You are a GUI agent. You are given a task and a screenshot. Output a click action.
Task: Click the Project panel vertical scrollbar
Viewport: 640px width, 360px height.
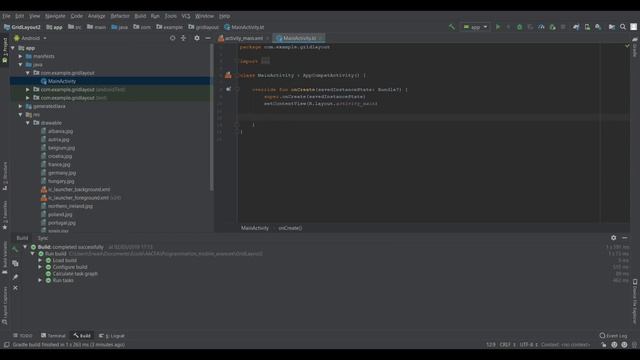click(x=211, y=117)
